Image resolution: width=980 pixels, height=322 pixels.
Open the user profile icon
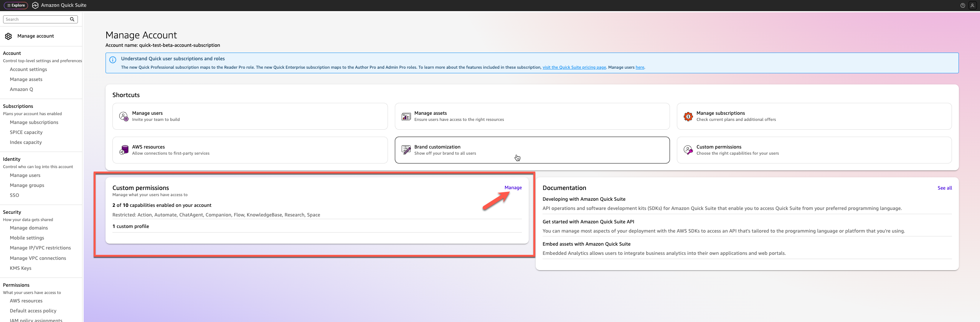(x=972, y=5)
